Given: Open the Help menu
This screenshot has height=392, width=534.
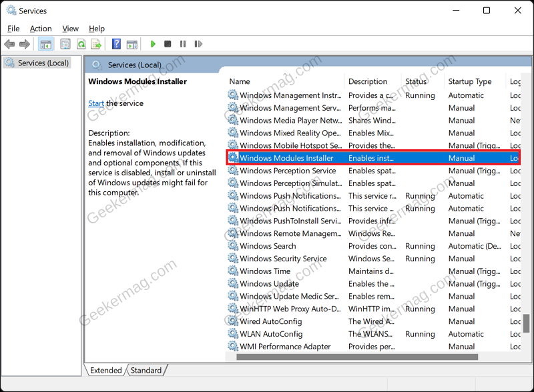Looking at the screenshot, I should pos(97,29).
